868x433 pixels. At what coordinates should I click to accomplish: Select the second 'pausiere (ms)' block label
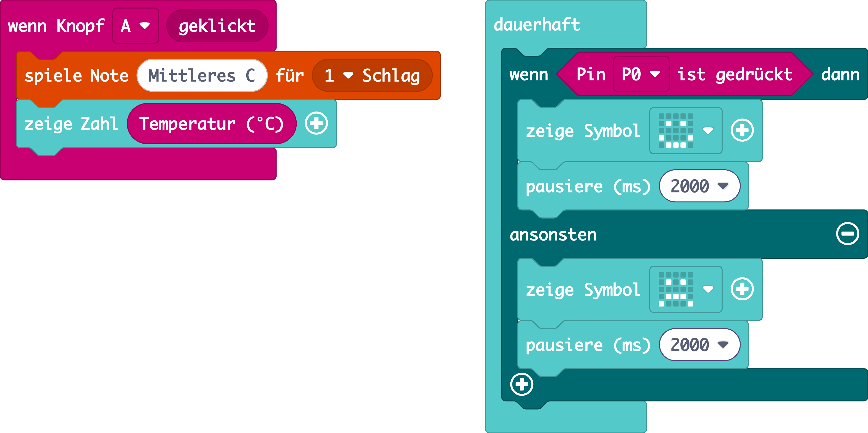(588, 345)
